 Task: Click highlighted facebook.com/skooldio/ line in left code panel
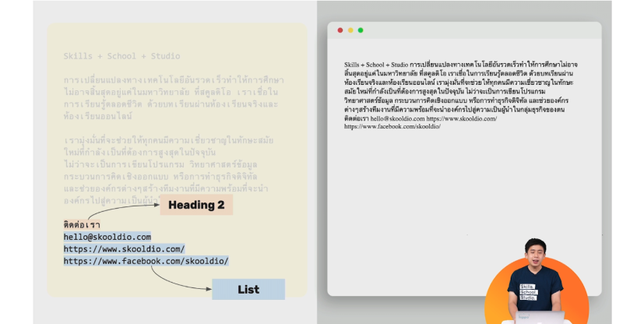click(x=146, y=261)
